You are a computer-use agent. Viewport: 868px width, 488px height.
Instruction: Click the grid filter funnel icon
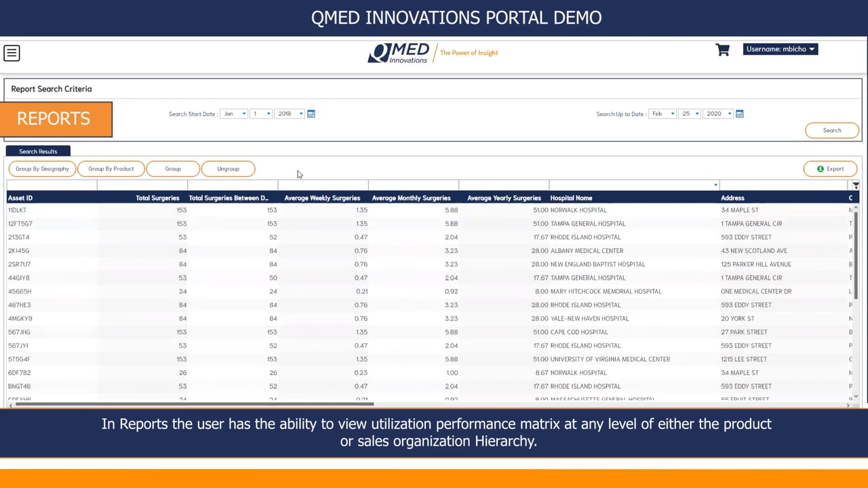856,185
